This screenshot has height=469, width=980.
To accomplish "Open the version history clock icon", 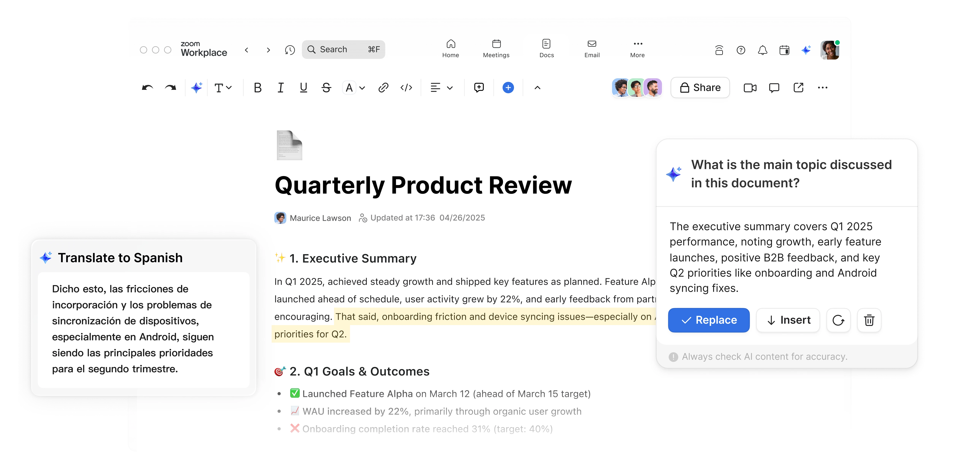I will [x=290, y=50].
